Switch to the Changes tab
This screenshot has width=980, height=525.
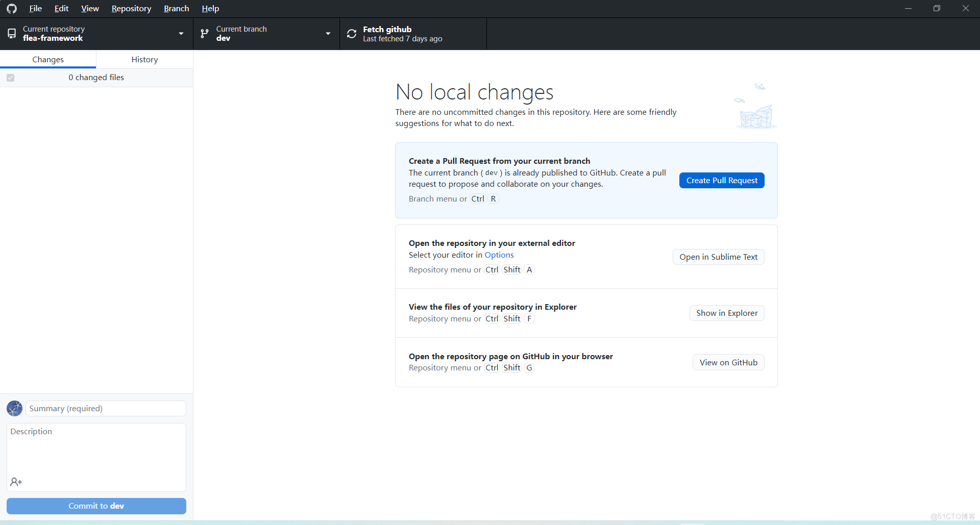pos(48,59)
